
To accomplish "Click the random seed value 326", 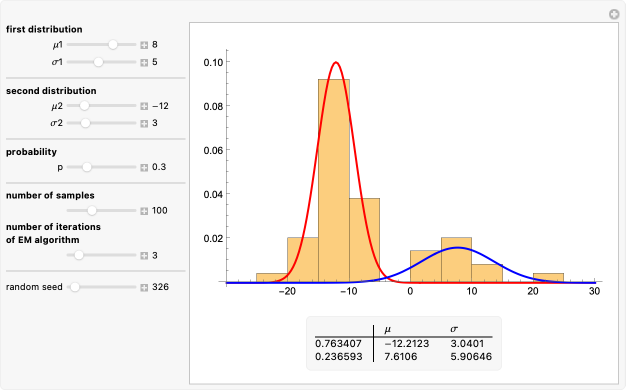I will [x=160, y=287].
